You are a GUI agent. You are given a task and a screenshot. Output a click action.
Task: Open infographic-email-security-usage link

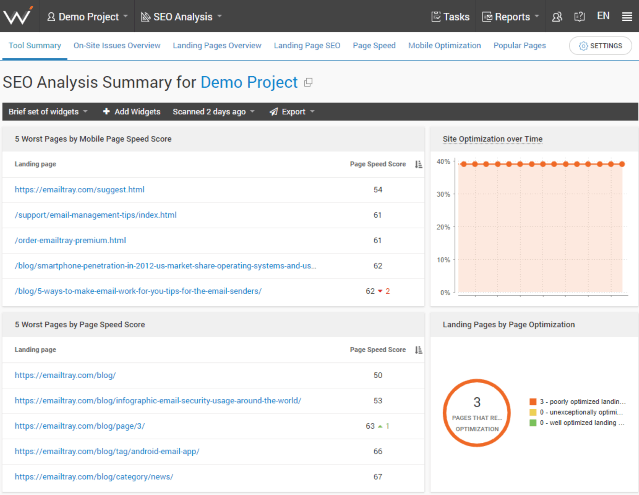pyautogui.click(x=158, y=400)
